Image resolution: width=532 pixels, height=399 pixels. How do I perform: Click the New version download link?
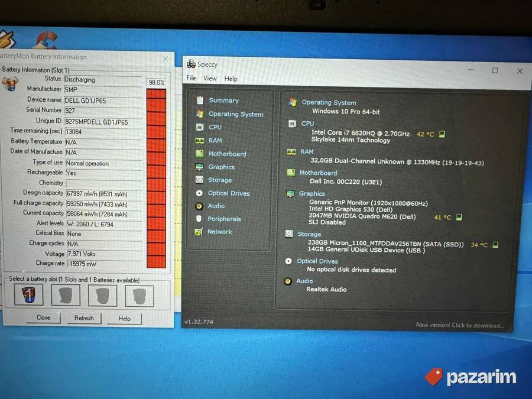pyautogui.click(x=460, y=325)
